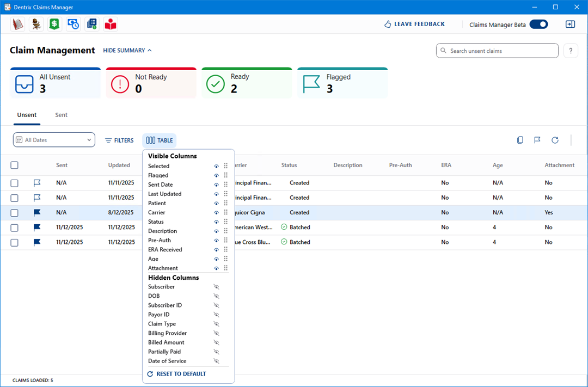The image size is (588, 387).
Task: Click the help question mark button
Action: point(570,51)
